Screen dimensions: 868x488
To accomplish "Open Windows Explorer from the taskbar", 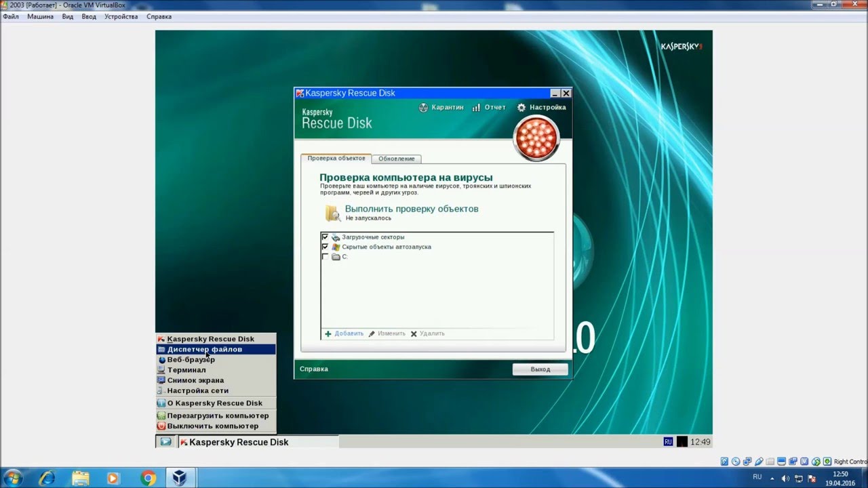I will pos(81,478).
